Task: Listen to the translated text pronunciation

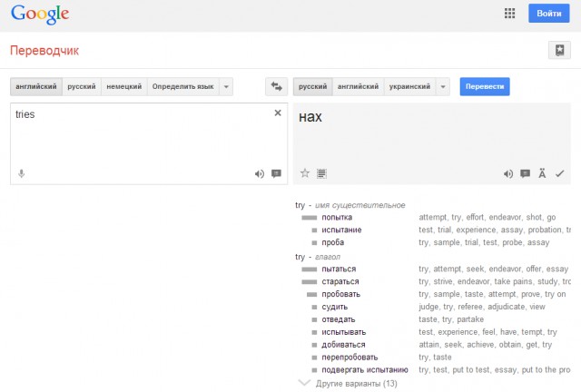Action: [x=508, y=174]
